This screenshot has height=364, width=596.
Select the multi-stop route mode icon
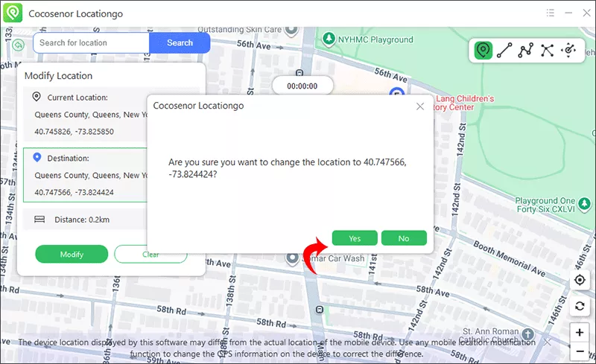(526, 50)
